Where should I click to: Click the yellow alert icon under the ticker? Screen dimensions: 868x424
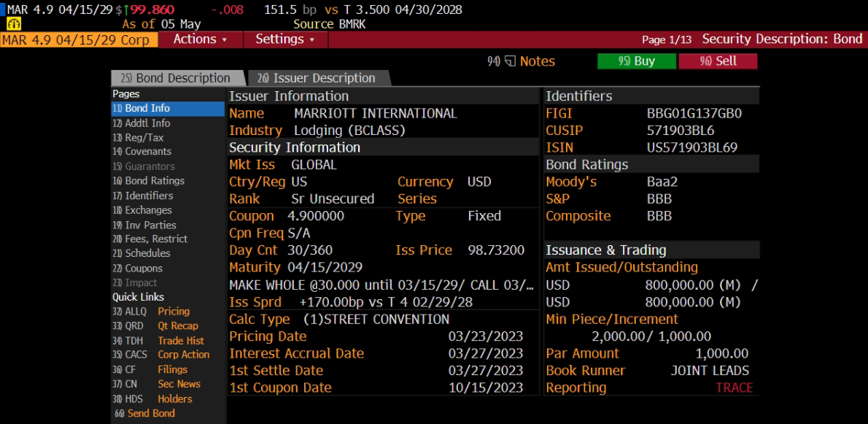pos(14,24)
